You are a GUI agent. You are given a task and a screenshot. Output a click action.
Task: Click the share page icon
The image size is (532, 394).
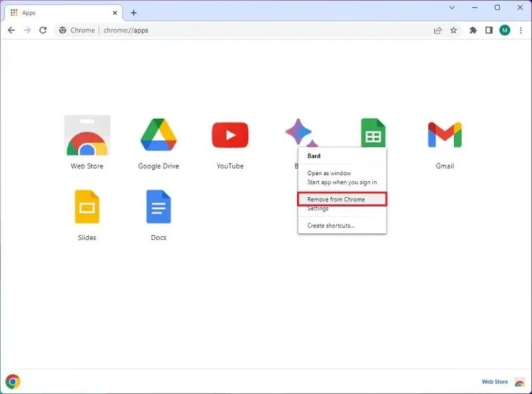coord(438,30)
